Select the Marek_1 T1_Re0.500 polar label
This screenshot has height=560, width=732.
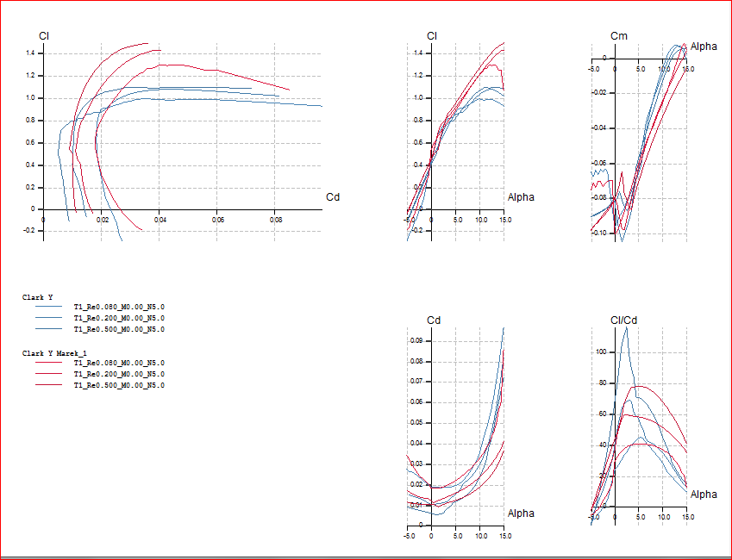coord(119,385)
